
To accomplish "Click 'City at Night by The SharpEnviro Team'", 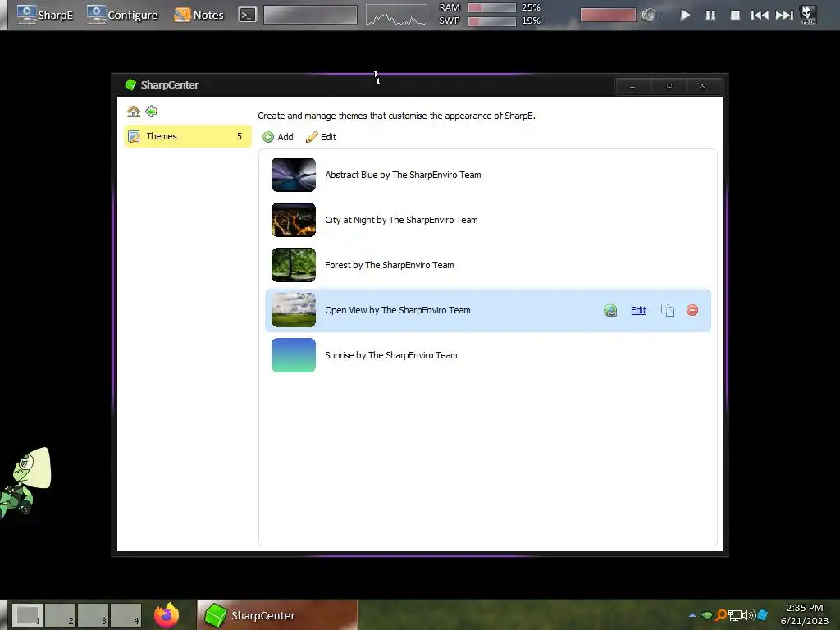I will coord(401,220).
